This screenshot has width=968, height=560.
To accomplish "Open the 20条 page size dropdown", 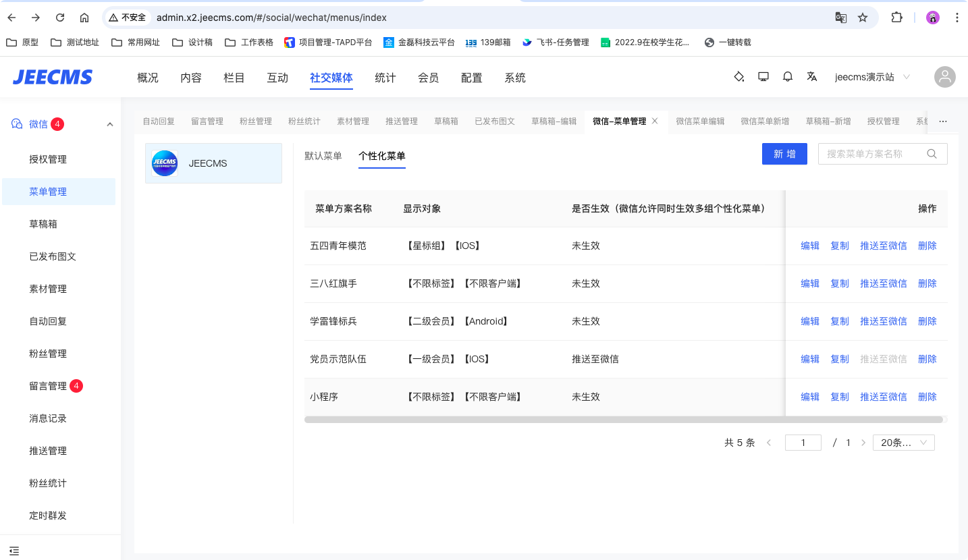I will click(x=903, y=443).
